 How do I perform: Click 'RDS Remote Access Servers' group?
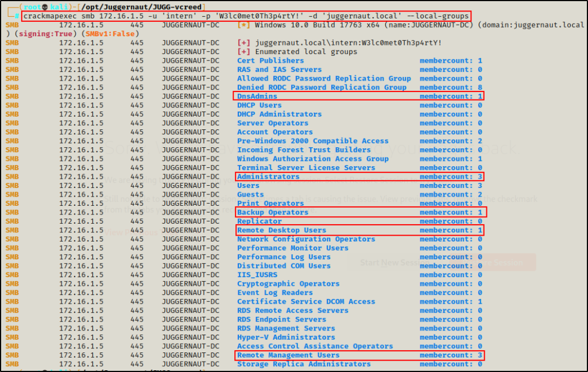[292, 311]
